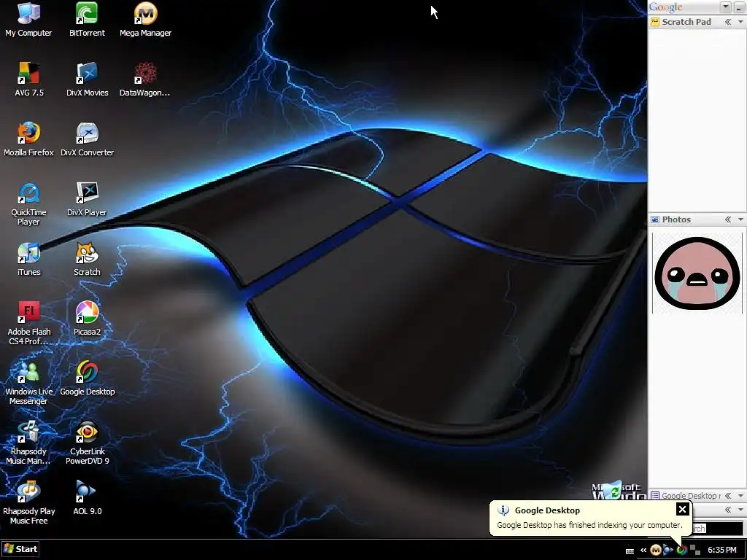Click the Google Desktop tray icon
The width and height of the screenshot is (747, 560).
(682, 550)
